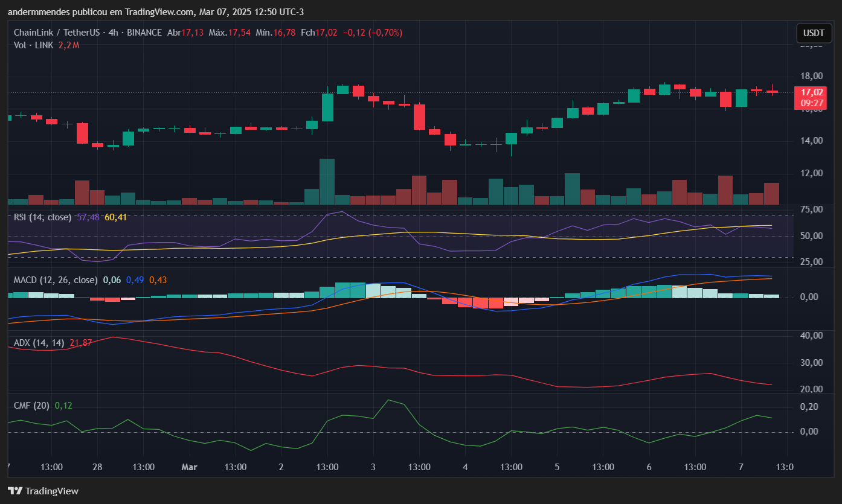Click the low value Mín. 16,78
Screen dimensions: 842x504
[275, 33]
